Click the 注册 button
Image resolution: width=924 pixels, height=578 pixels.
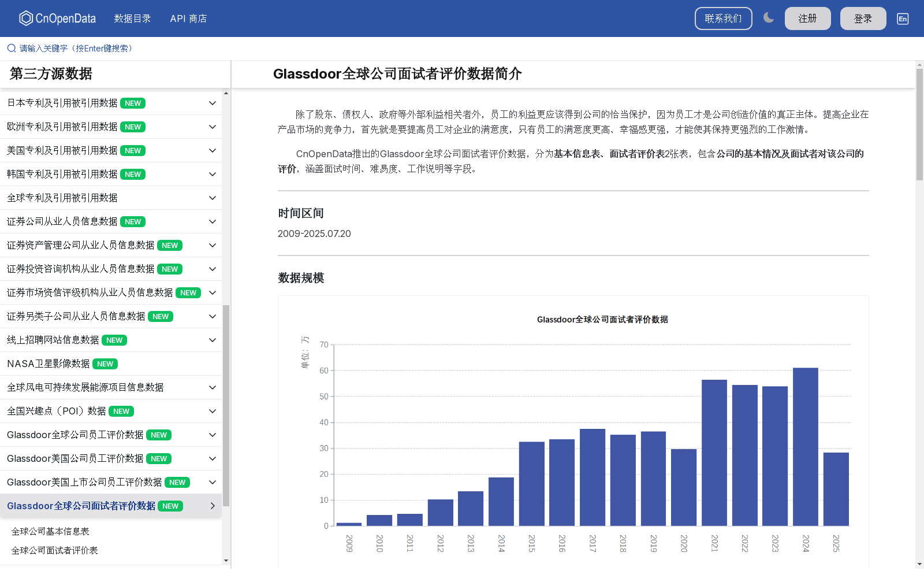[807, 18]
